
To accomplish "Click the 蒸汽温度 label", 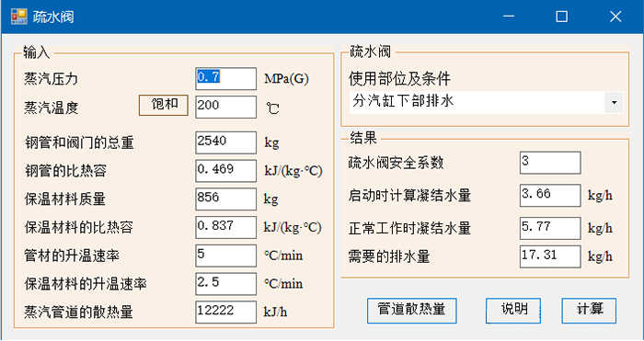I will (51, 108).
